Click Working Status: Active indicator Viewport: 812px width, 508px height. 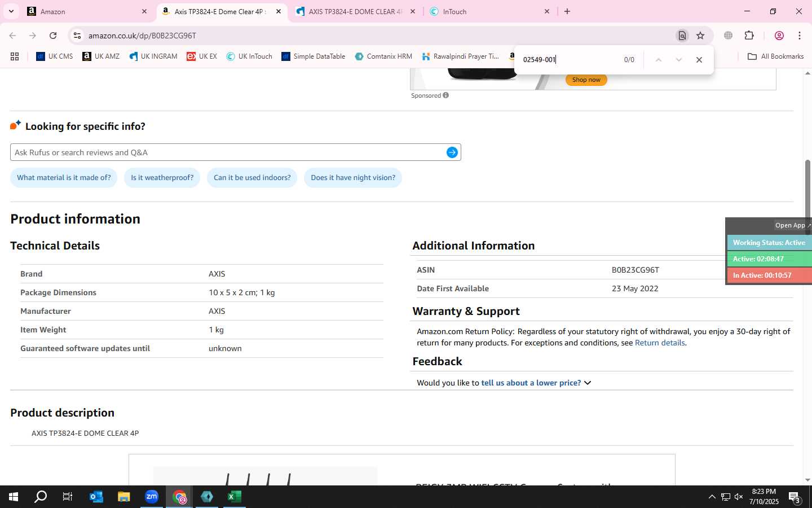click(x=769, y=243)
